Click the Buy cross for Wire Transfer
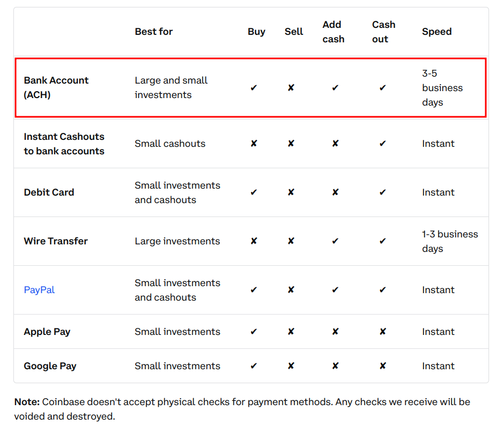504x433 pixels. click(254, 241)
